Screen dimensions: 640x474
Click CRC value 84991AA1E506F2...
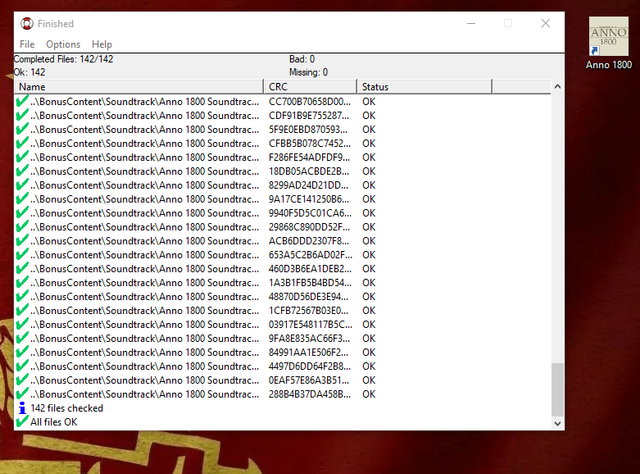tap(309, 352)
